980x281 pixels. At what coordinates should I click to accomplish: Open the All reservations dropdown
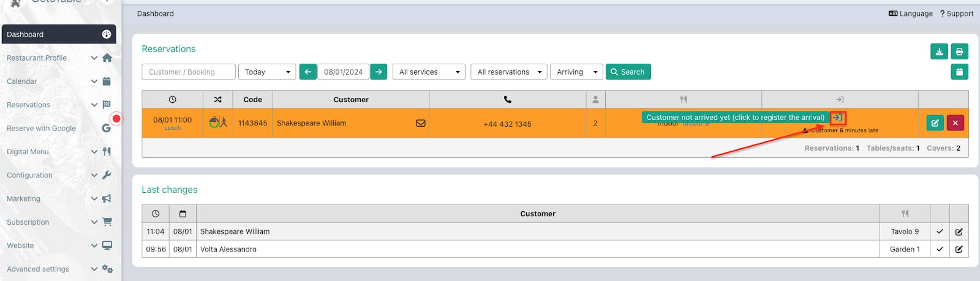509,72
